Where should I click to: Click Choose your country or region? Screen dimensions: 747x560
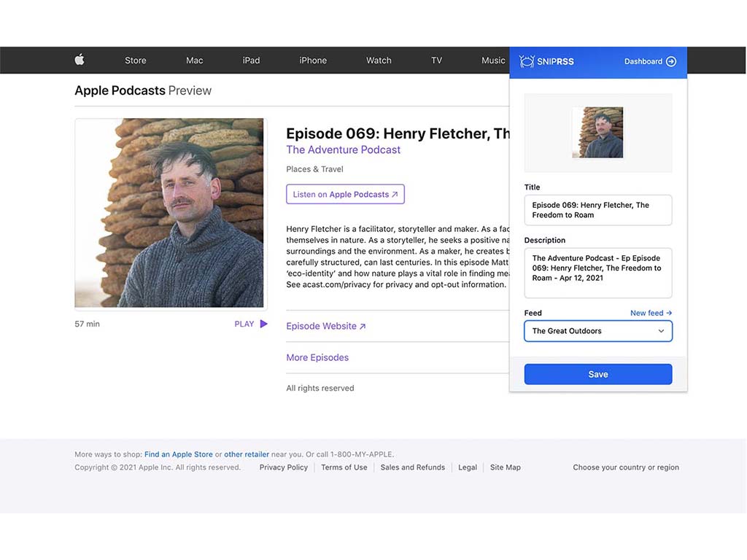[626, 467]
